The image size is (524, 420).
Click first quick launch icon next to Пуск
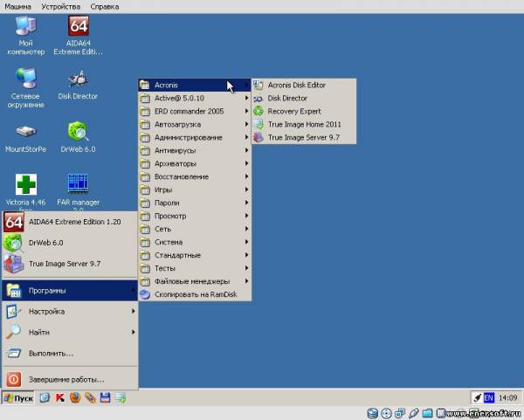tap(45, 397)
